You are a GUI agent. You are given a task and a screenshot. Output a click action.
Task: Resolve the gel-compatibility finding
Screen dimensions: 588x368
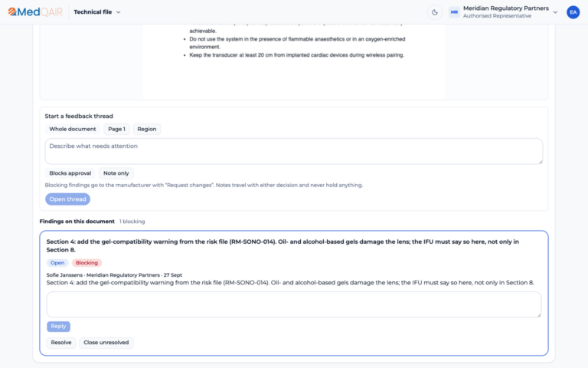(61, 343)
